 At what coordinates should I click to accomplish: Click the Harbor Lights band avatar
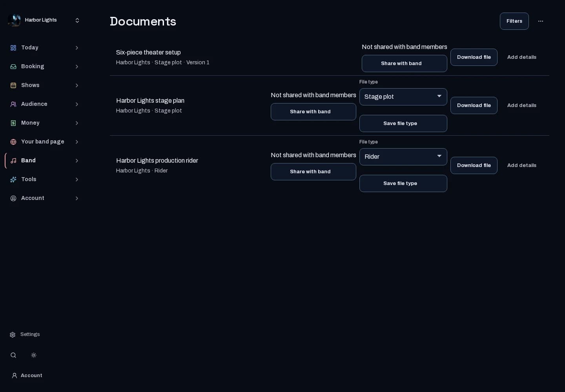tap(14, 20)
